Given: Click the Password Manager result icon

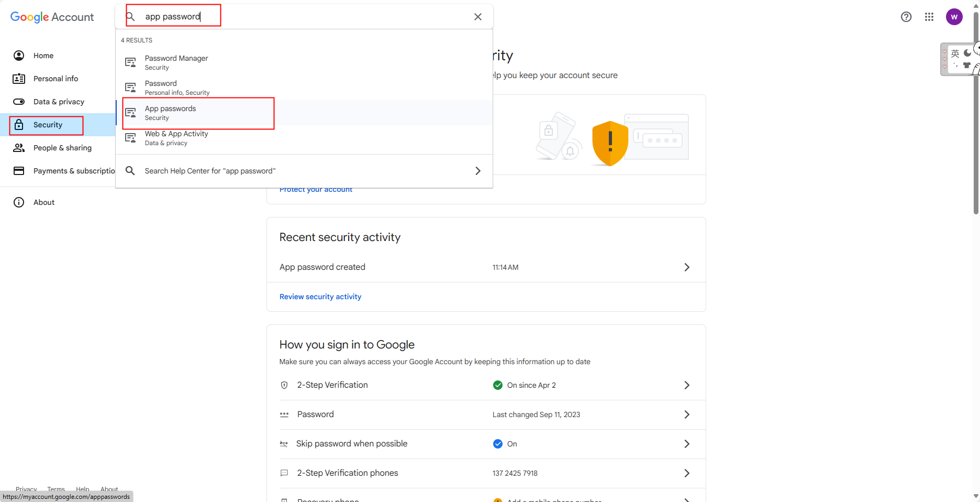Looking at the screenshot, I should click(x=131, y=62).
